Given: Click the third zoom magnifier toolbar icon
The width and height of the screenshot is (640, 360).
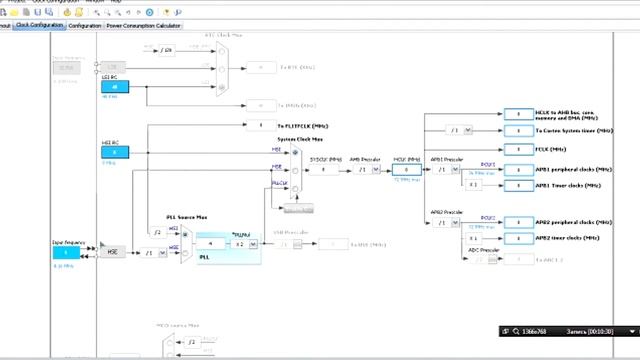Looking at the screenshot, I should (x=118, y=13).
